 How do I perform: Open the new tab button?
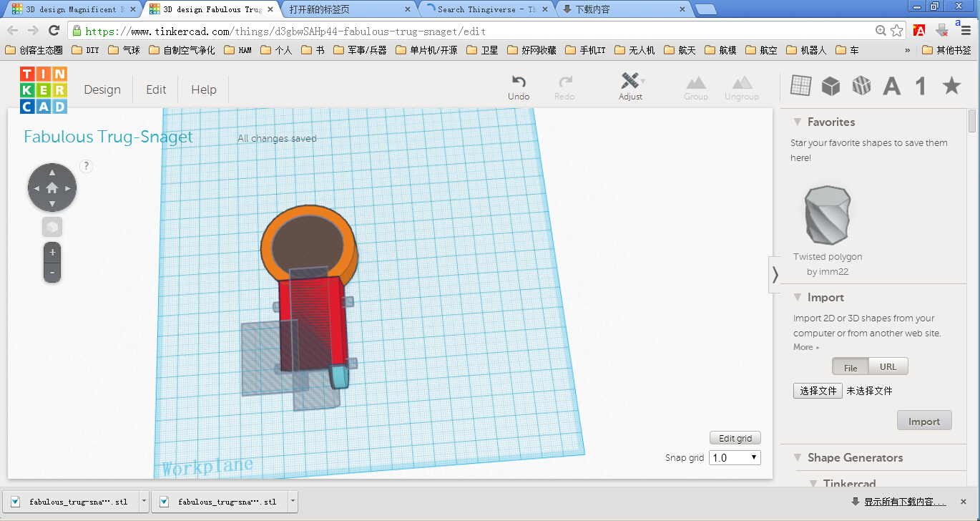tap(706, 9)
